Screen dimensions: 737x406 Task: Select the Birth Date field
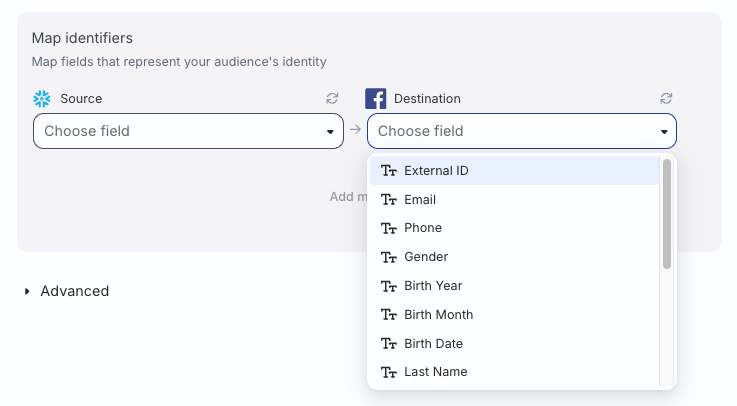coord(433,344)
